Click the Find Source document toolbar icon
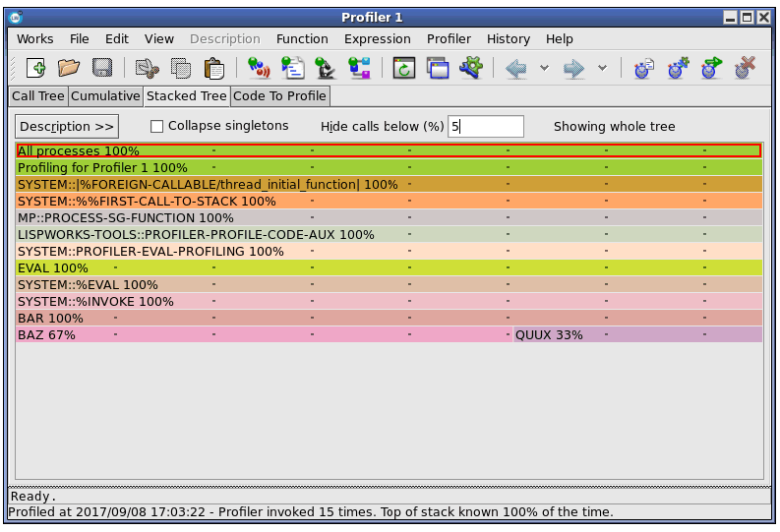This screenshot has width=780, height=532. coord(292,68)
